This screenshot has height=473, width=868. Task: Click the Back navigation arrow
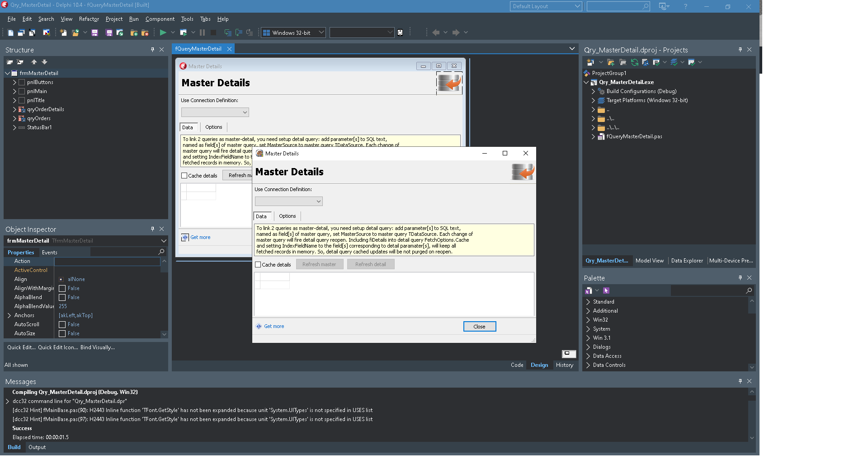(436, 33)
